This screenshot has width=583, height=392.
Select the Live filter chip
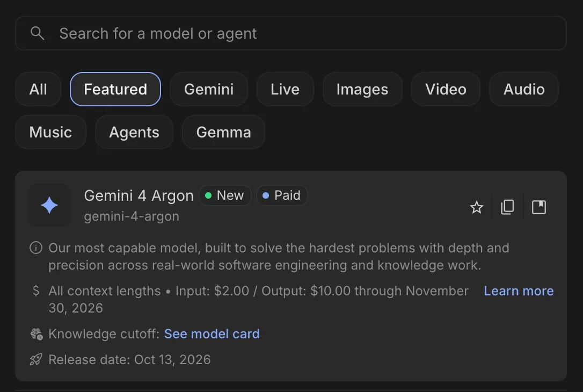(285, 89)
